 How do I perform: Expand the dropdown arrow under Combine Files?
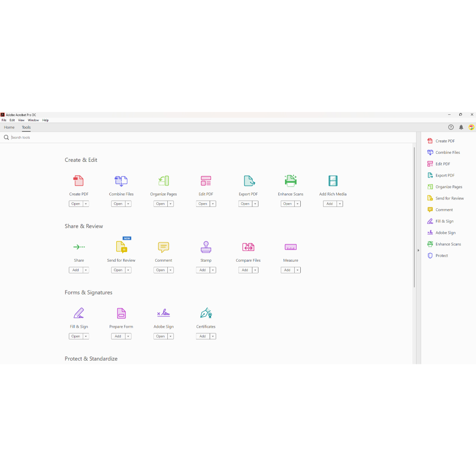128,204
